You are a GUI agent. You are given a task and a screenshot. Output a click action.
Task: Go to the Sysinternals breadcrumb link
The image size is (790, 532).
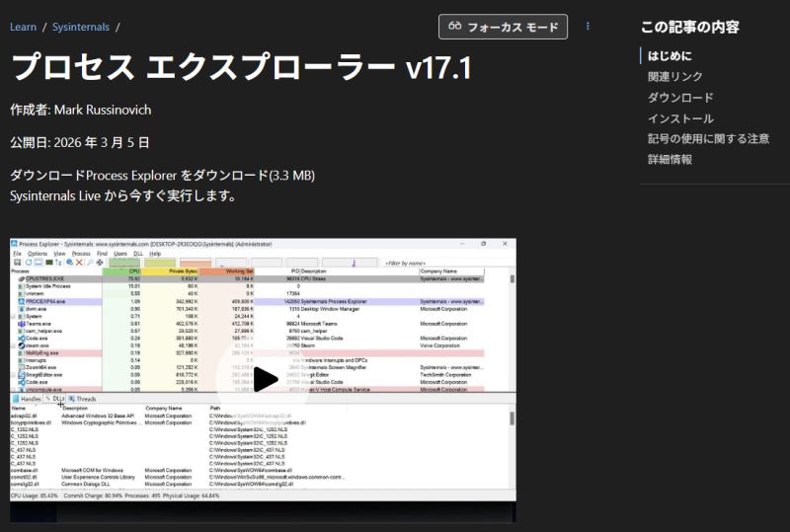click(81, 27)
